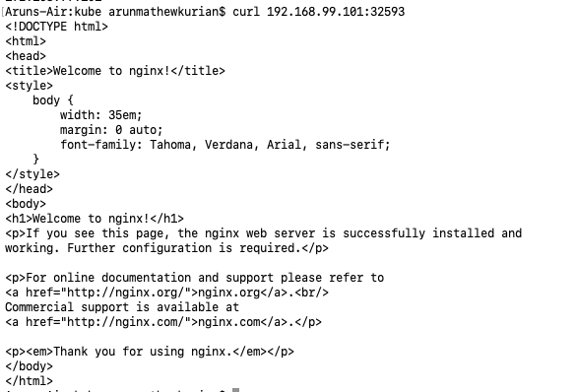Click the title tag Welcome to nginx
Viewport: 575px width, 392px height.
coord(115,71)
